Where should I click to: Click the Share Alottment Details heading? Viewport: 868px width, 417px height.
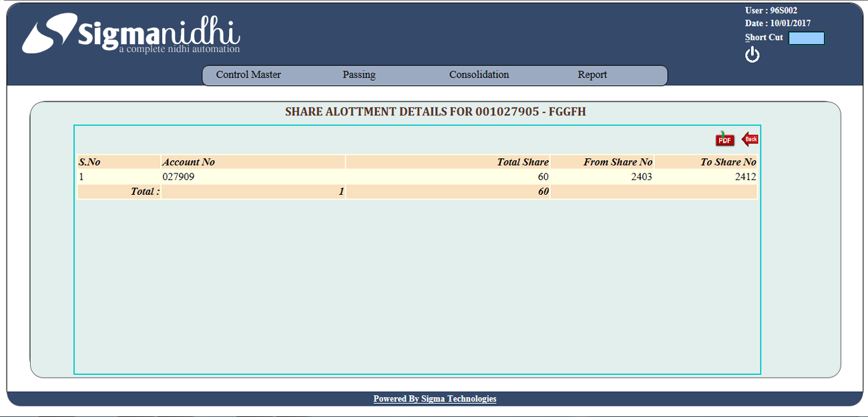(435, 111)
